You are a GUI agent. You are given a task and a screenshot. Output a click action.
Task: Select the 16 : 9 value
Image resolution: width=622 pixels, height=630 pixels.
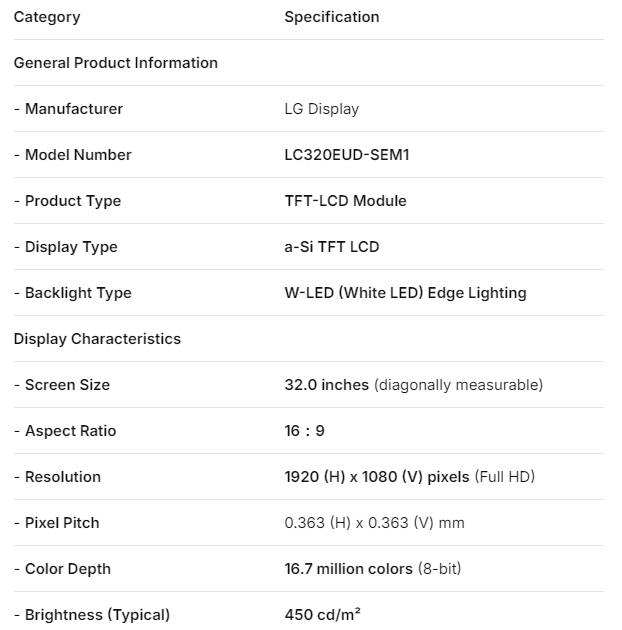tap(304, 431)
